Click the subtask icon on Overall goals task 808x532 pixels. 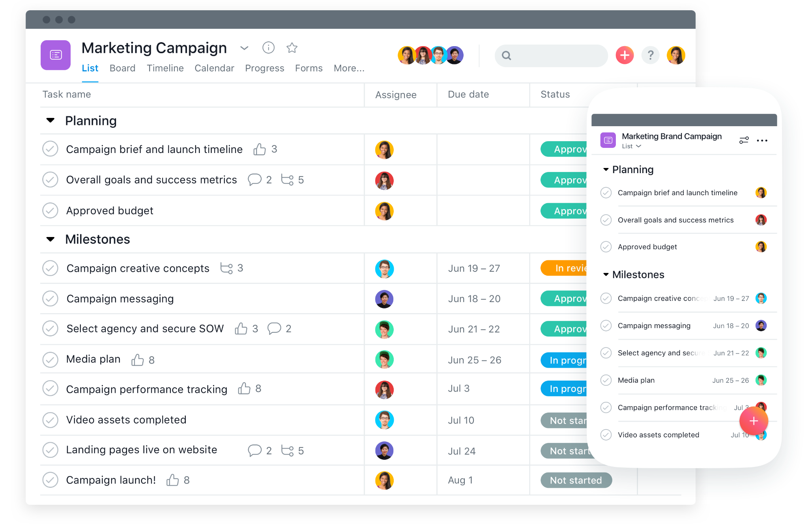pyautogui.click(x=289, y=180)
